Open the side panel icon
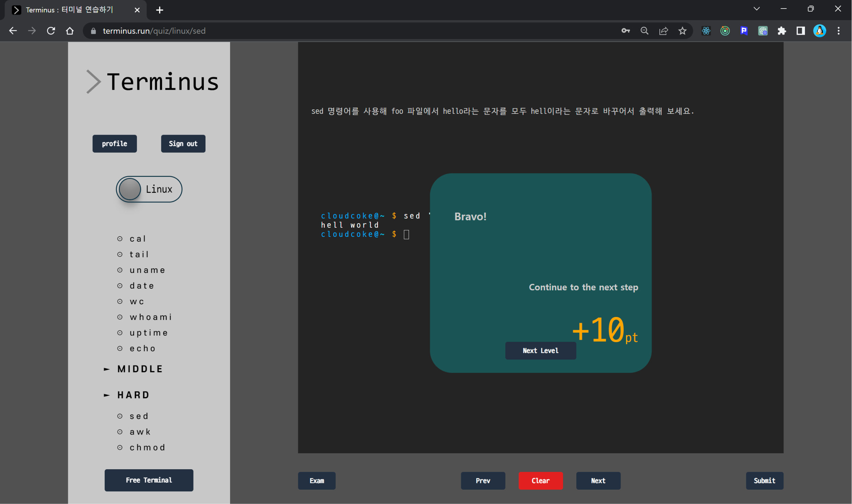 tap(801, 31)
